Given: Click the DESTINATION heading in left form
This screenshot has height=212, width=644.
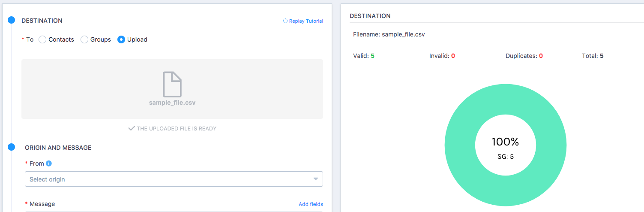Looking at the screenshot, I should 42,21.
